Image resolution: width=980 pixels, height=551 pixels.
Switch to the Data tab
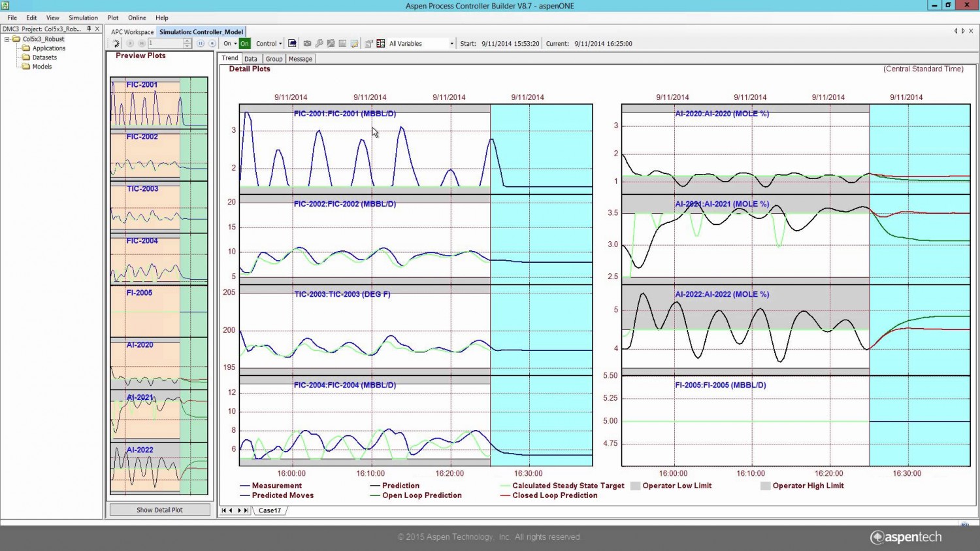(251, 59)
